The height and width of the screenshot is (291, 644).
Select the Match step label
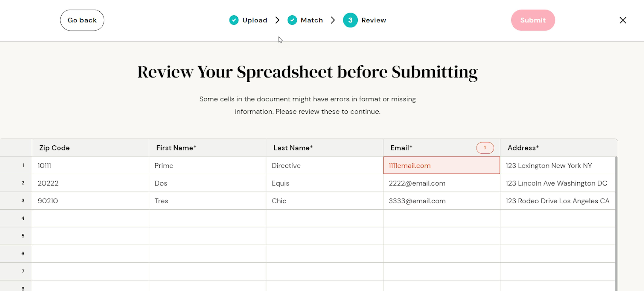(311, 20)
